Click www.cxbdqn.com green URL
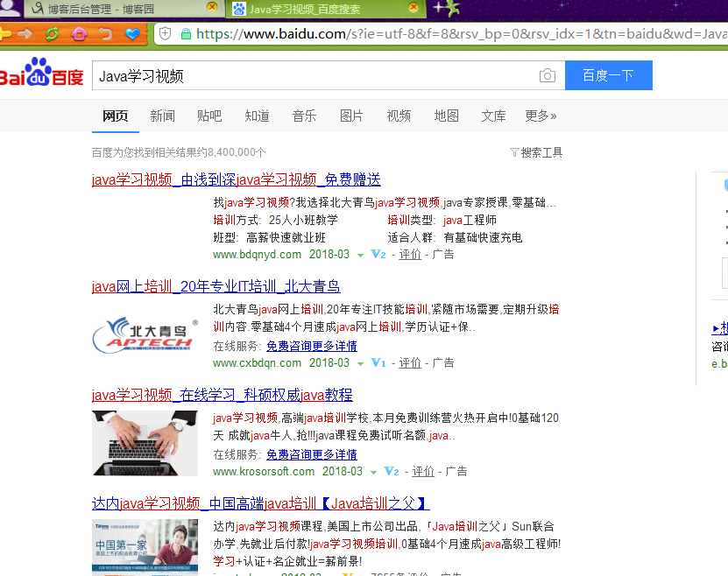 [258, 362]
